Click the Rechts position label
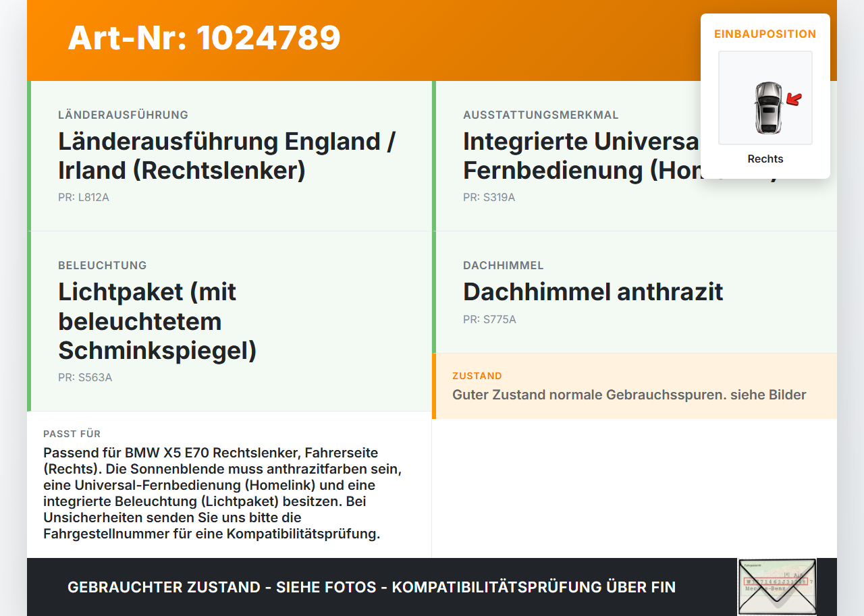 pyautogui.click(x=765, y=159)
